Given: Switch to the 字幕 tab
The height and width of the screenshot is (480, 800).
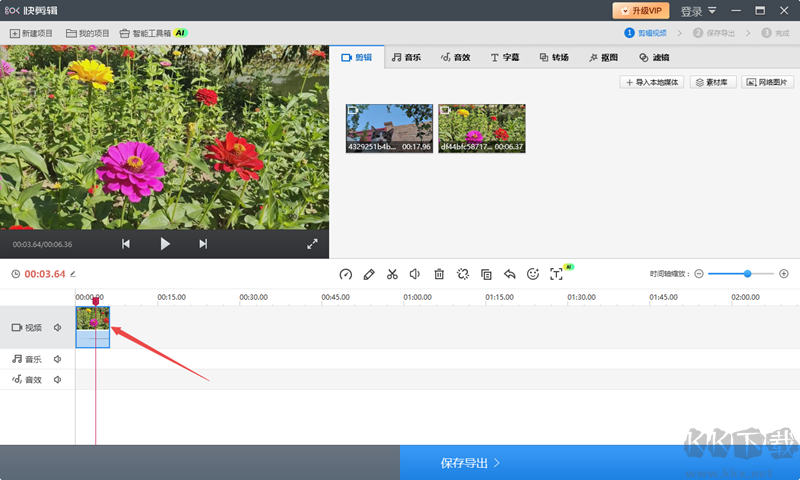Looking at the screenshot, I should tap(505, 58).
